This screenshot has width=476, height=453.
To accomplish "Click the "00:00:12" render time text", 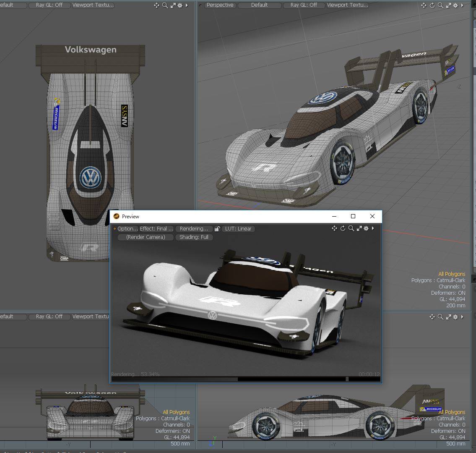I will pos(369,374).
